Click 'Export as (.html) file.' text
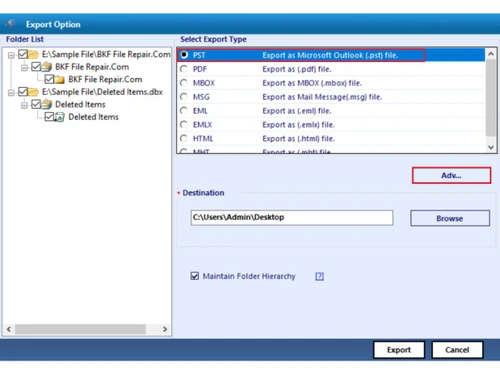The height and width of the screenshot is (375, 500). (298, 139)
